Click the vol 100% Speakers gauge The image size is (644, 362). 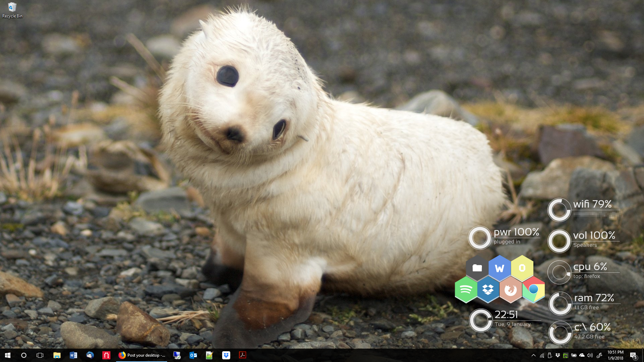(559, 241)
